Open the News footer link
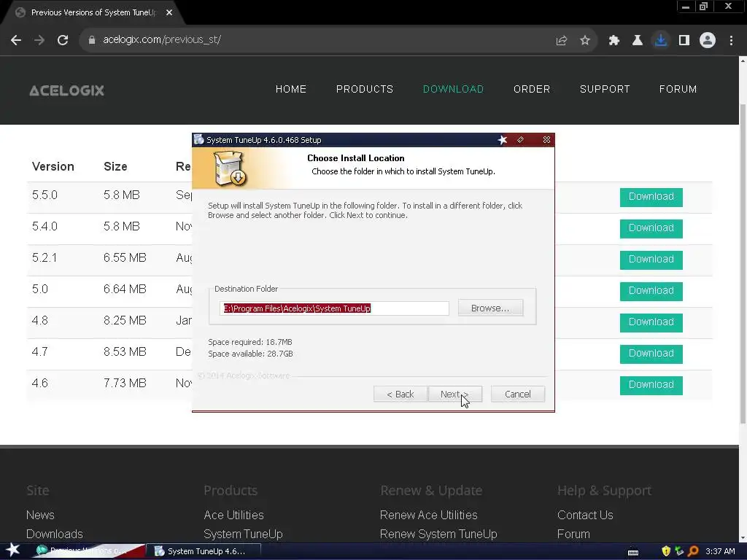Screen dimensions: 747x560 point(40,516)
